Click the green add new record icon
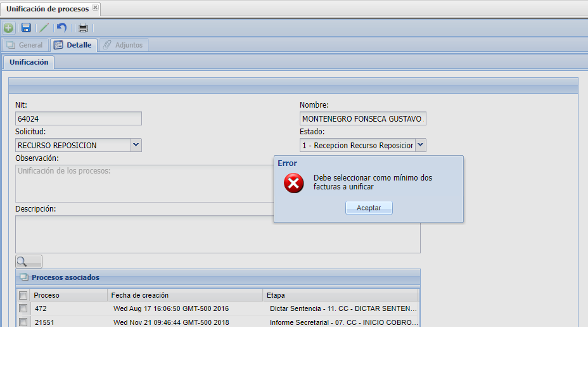Viewport: 588px width, 387px height. pos(8,28)
